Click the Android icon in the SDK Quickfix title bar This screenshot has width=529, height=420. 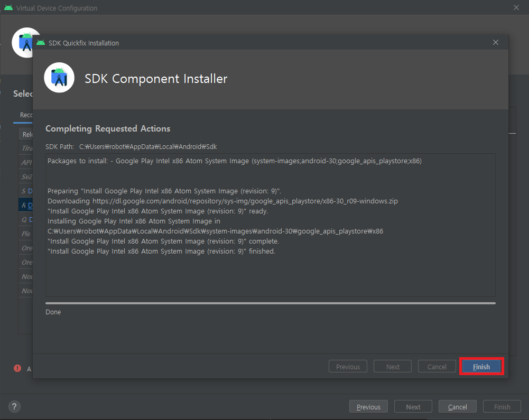coord(41,42)
